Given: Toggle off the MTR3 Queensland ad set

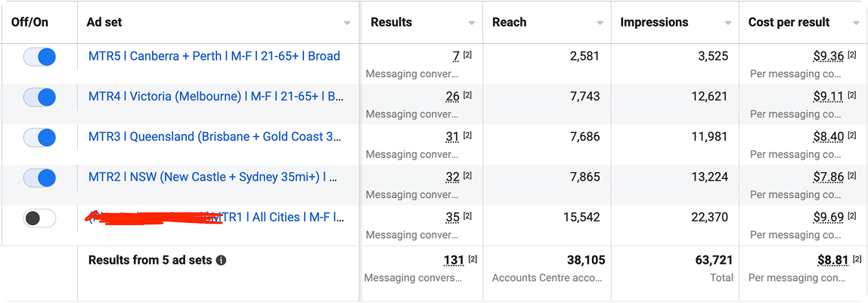Looking at the screenshot, I should pos(39,138).
